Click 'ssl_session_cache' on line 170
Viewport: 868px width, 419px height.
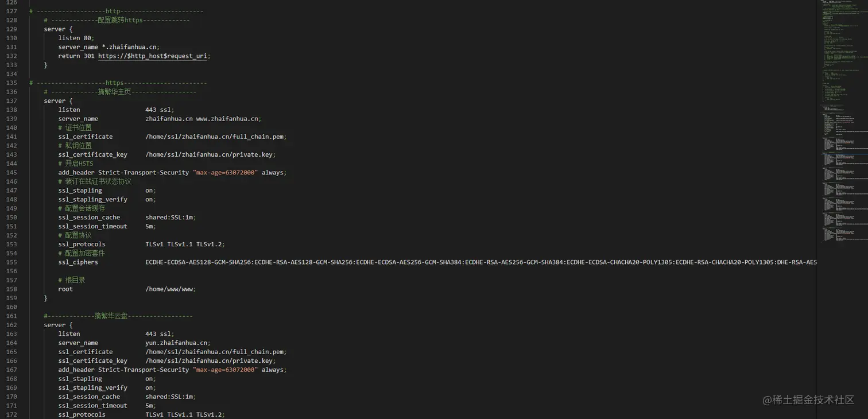pyautogui.click(x=89, y=397)
